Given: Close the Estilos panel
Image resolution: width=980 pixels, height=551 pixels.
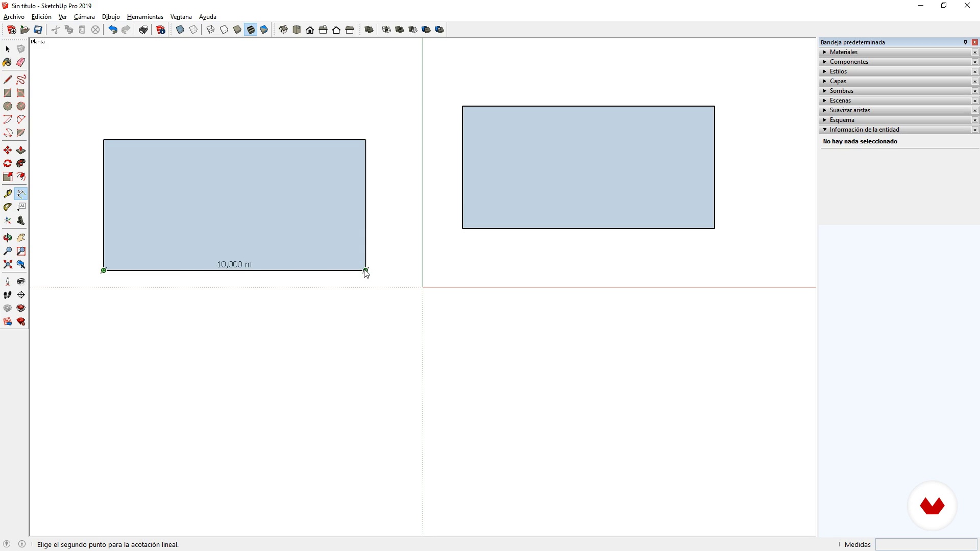Looking at the screenshot, I should [x=975, y=71].
